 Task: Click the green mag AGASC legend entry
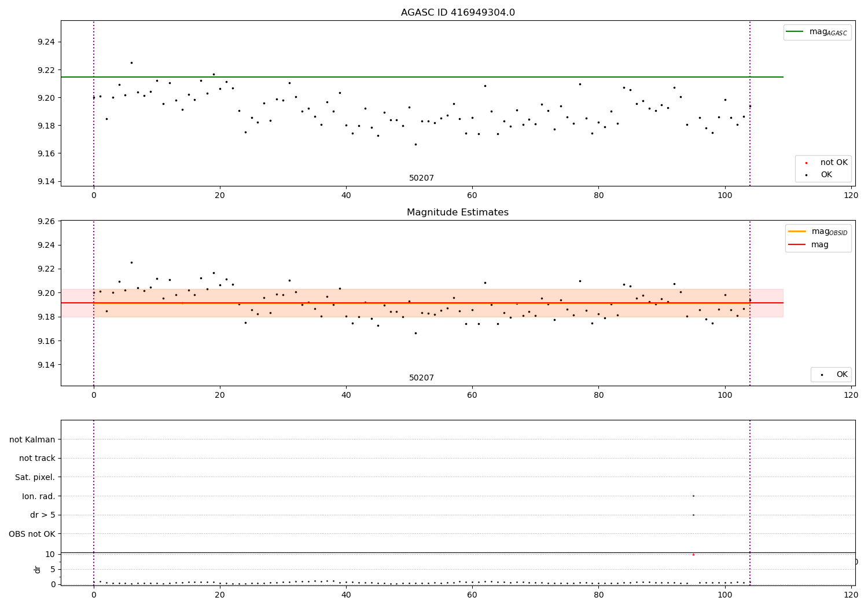(x=817, y=32)
